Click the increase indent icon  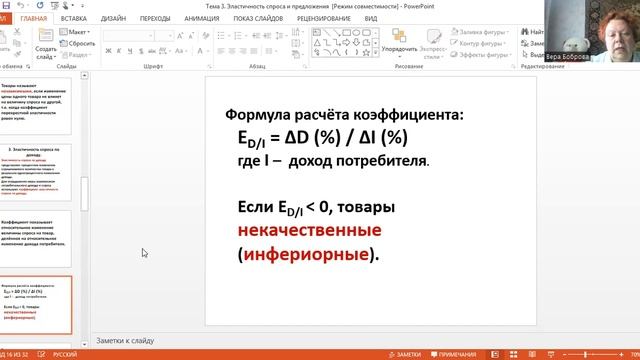(x=267, y=36)
